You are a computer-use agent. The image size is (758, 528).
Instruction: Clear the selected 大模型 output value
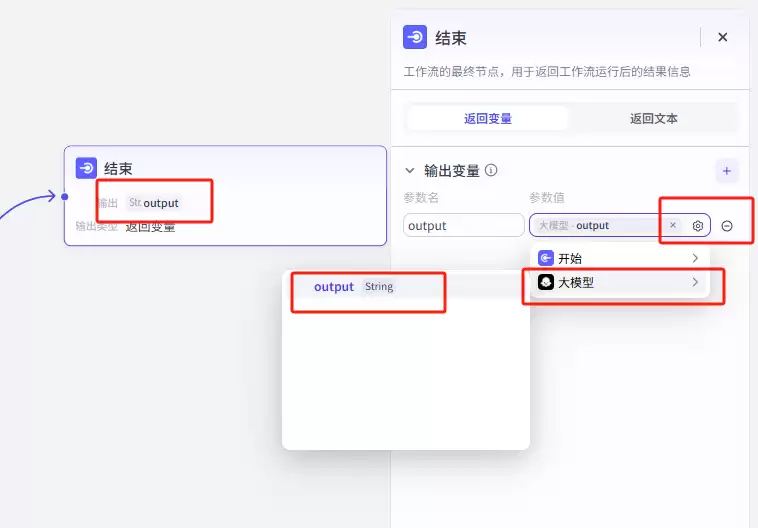point(673,225)
